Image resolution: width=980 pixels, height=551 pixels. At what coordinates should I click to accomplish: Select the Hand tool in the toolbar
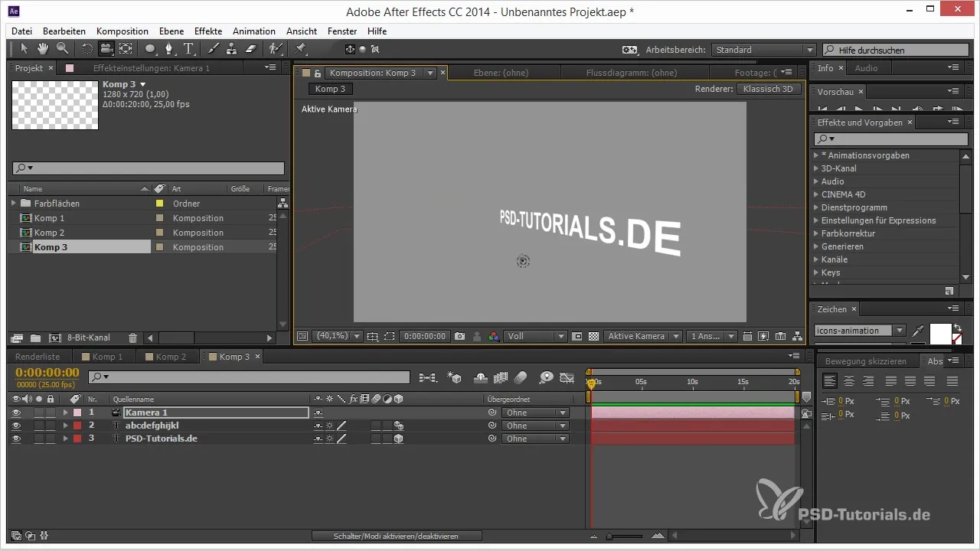point(44,49)
